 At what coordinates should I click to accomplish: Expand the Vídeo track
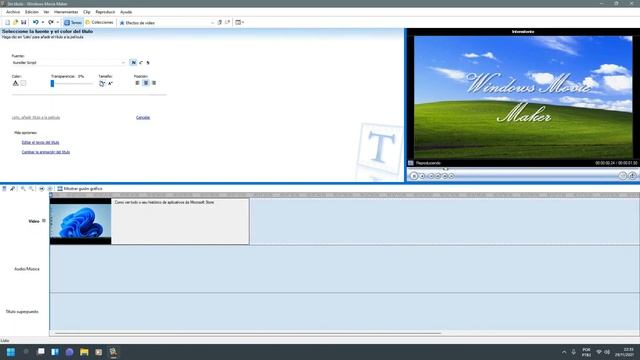click(x=44, y=221)
